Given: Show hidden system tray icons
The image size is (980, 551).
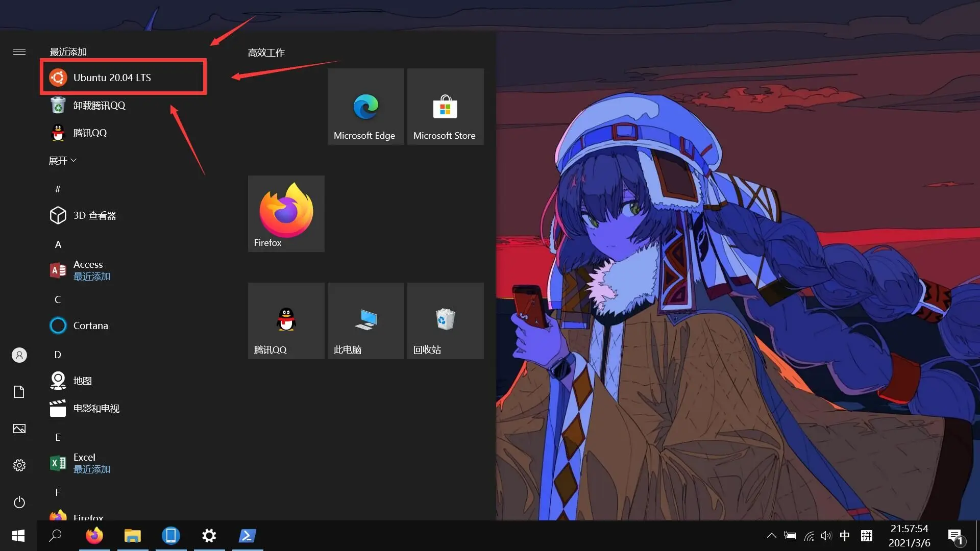Looking at the screenshot, I should (772, 536).
